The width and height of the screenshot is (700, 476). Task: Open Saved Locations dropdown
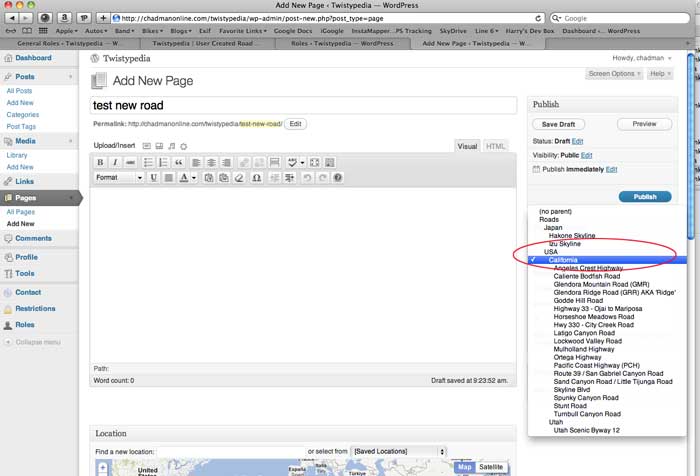click(x=399, y=451)
